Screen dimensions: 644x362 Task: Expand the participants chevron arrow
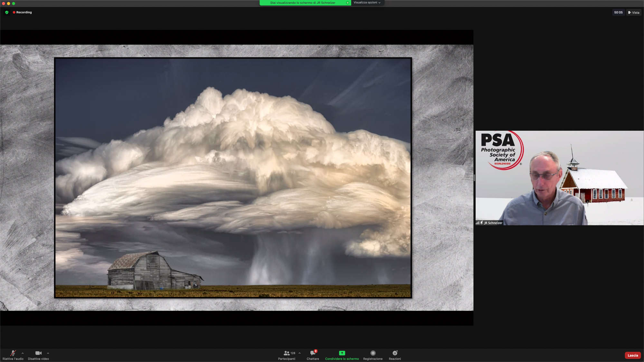click(299, 353)
